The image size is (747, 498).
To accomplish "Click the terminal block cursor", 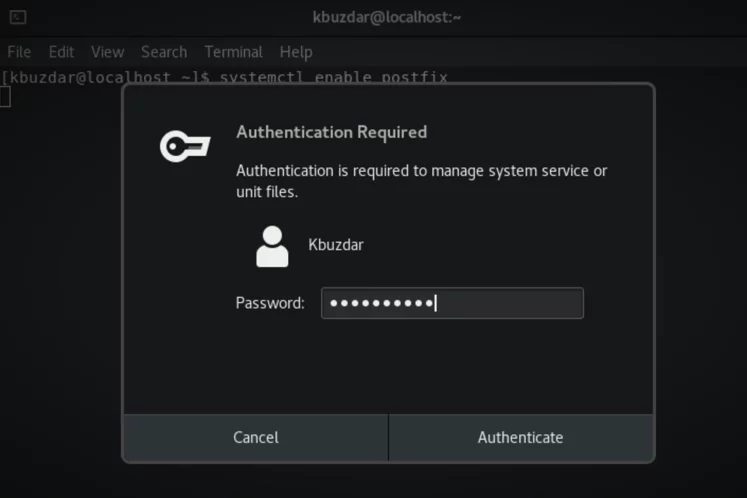I will pyautogui.click(x=5, y=97).
